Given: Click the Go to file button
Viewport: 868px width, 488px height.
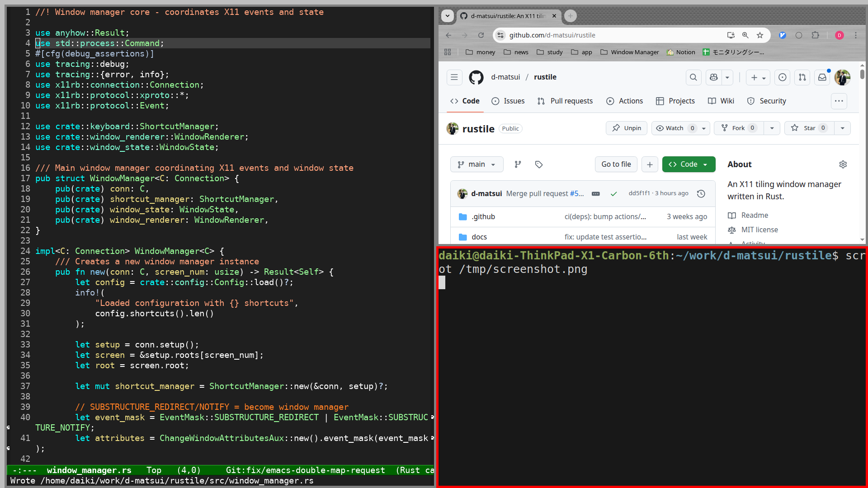Looking at the screenshot, I should (616, 164).
